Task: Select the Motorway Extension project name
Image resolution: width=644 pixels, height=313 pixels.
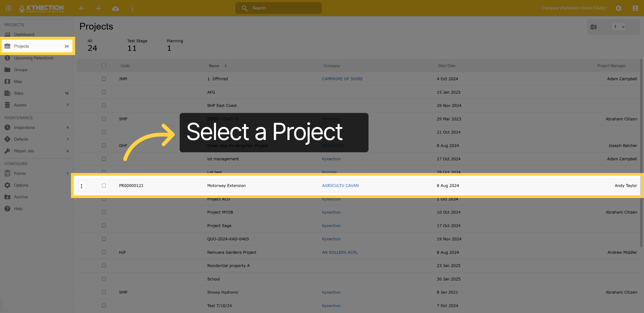Action: (x=226, y=186)
